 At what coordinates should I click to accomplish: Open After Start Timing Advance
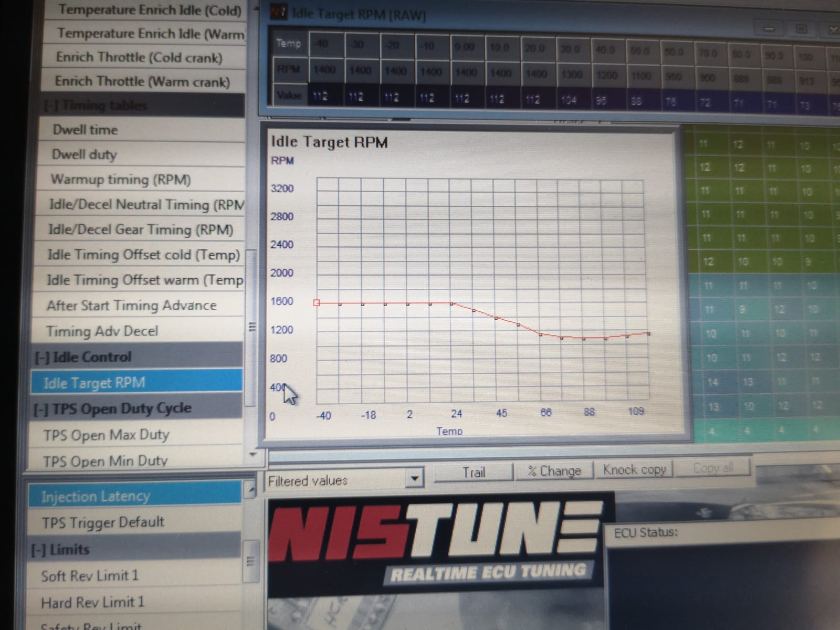tap(139, 306)
